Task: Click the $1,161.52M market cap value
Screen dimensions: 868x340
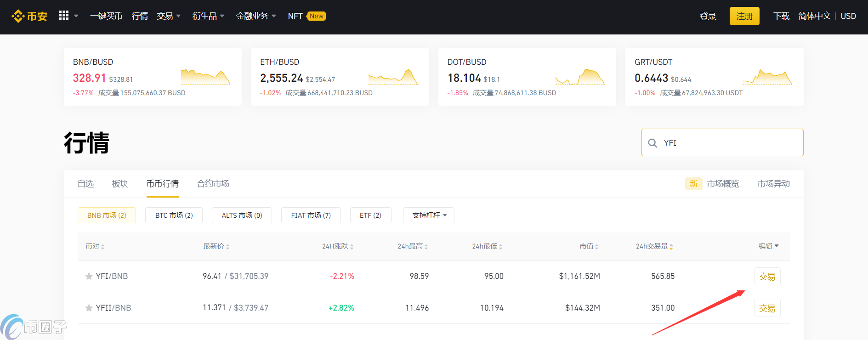Action: 579,276
